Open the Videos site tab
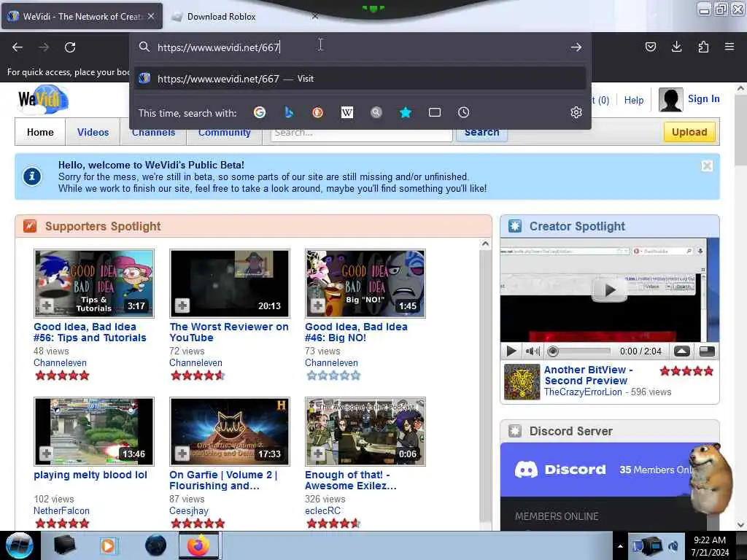The image size is (747, 560). pyautogui.click(x=93, y=132)
